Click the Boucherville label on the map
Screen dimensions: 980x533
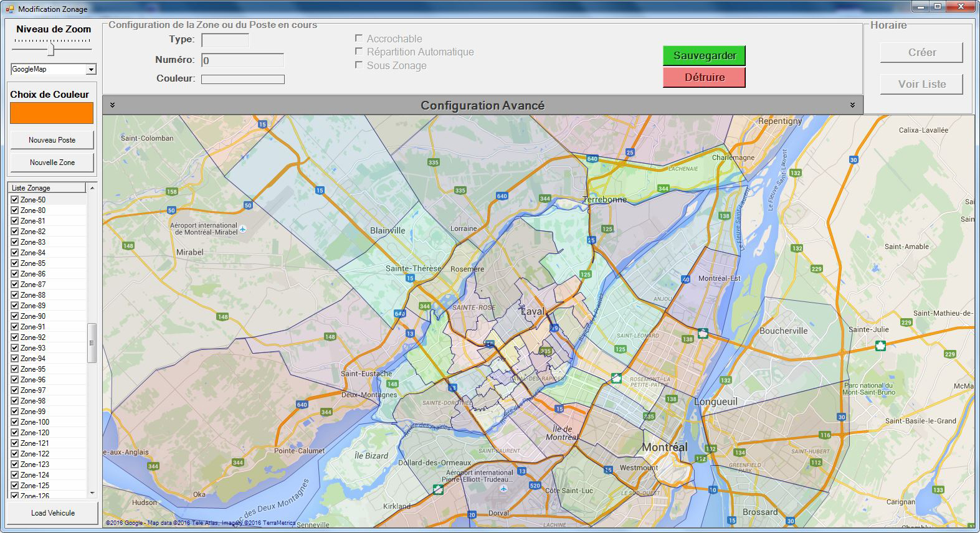pyautogui.click(x=783, y=331)
